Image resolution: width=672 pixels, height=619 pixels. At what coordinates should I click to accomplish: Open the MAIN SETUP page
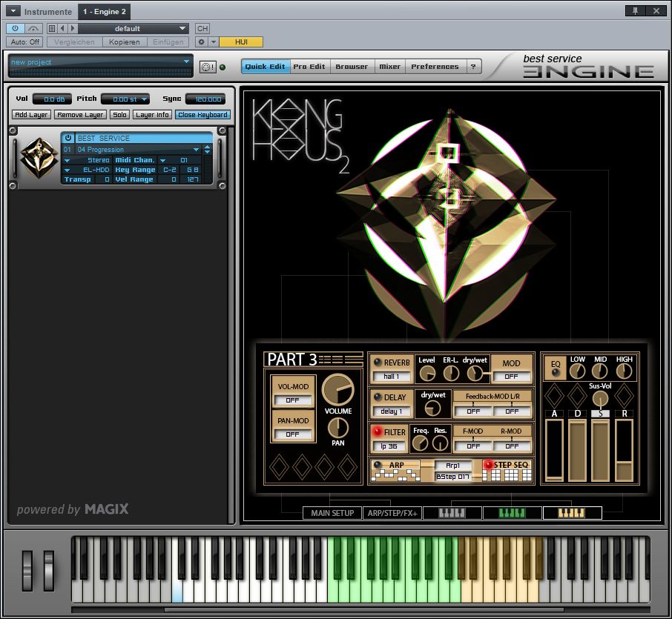tap(332, 513)
